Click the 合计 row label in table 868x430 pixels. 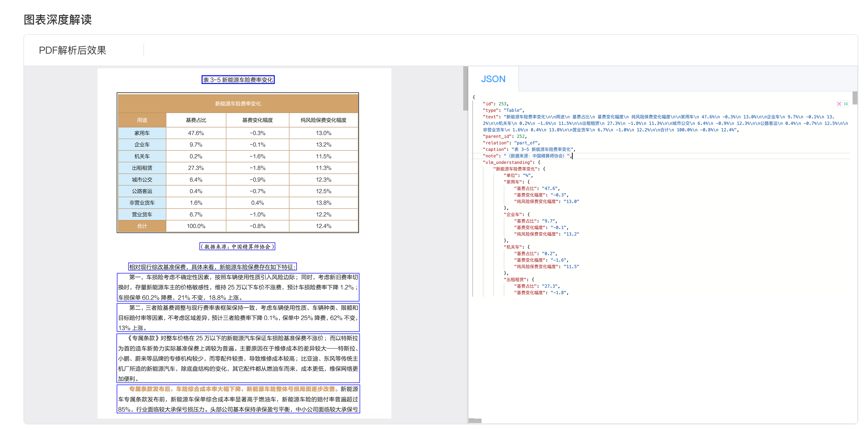142,226
